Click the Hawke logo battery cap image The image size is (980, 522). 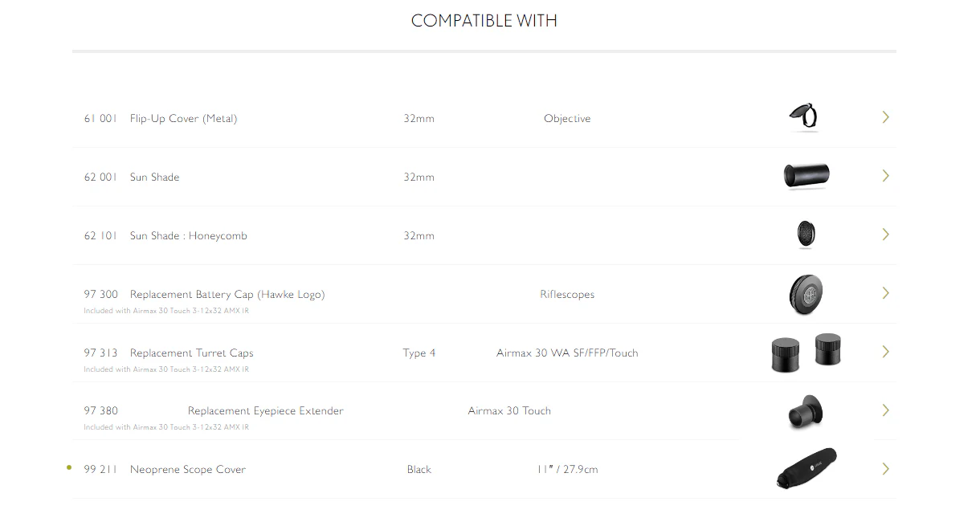pyautogui.click(x=806, y=294)
